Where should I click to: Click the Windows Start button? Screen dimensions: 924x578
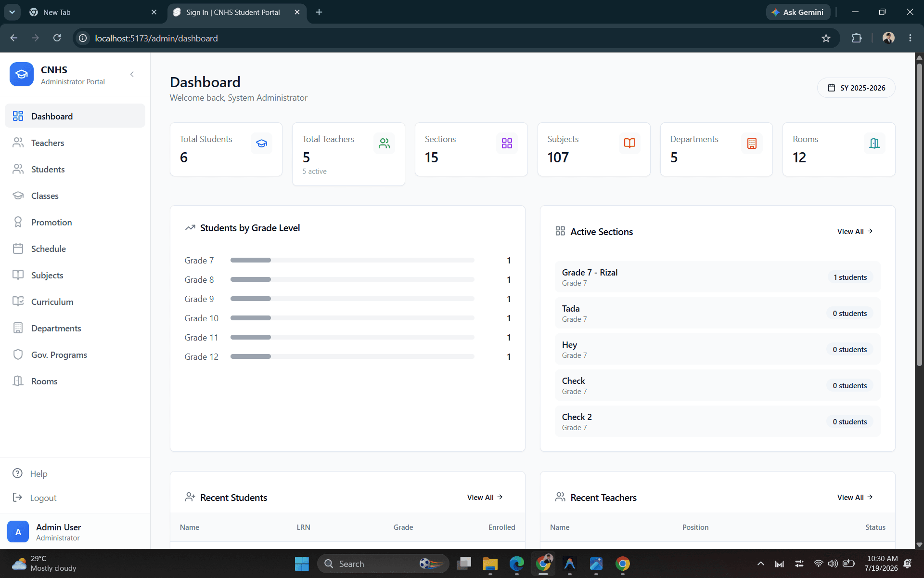302,564
